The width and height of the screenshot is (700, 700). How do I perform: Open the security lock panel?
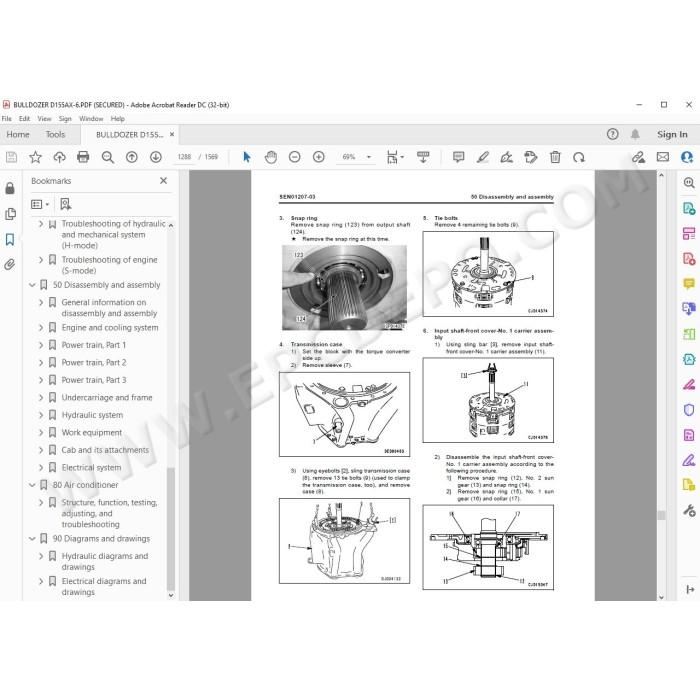pyautogui.click(x=10, y=188)
